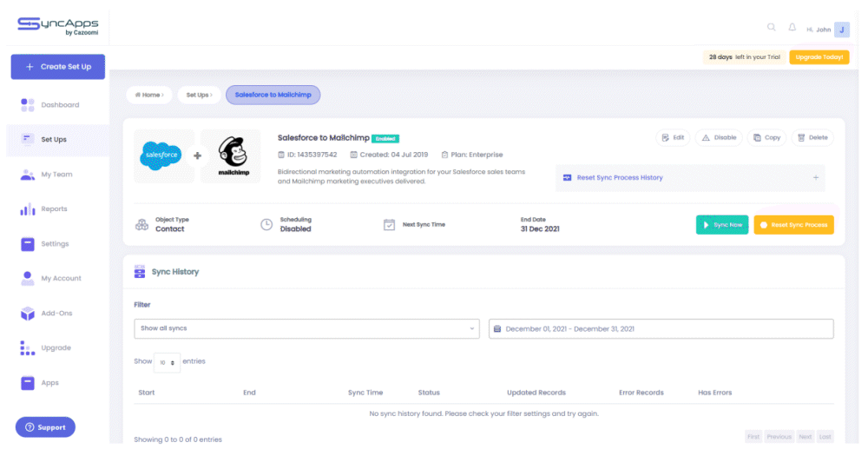
Task: Click the Salesforce cloud logo
Action: [161, 155]
